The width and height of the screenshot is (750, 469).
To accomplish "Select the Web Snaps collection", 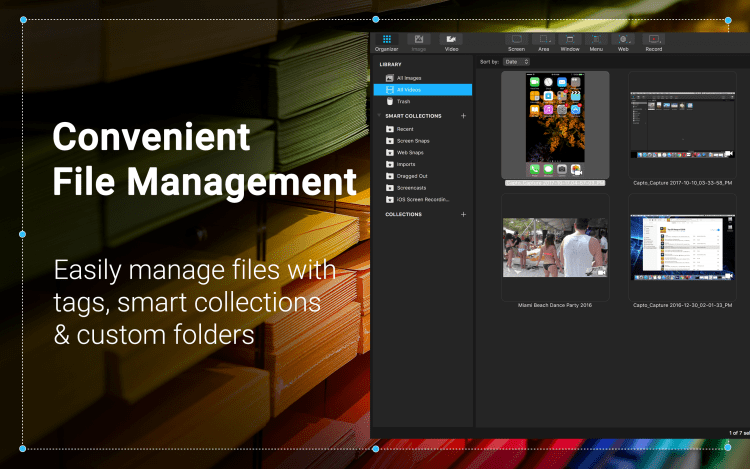I will point(412,152).
